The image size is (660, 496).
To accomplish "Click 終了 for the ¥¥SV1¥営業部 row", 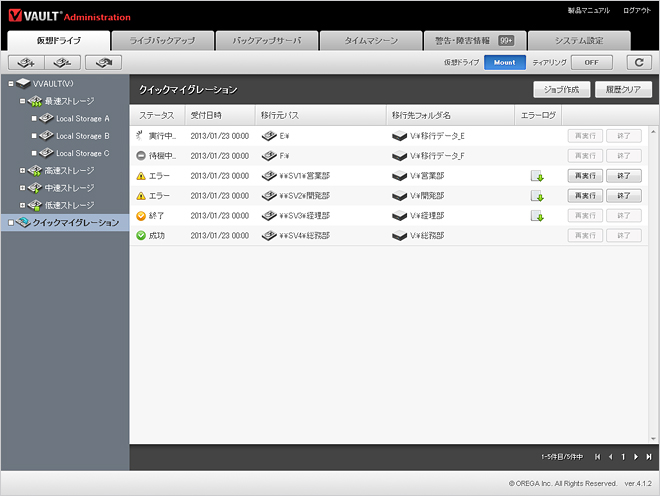I will pos(624,176).
